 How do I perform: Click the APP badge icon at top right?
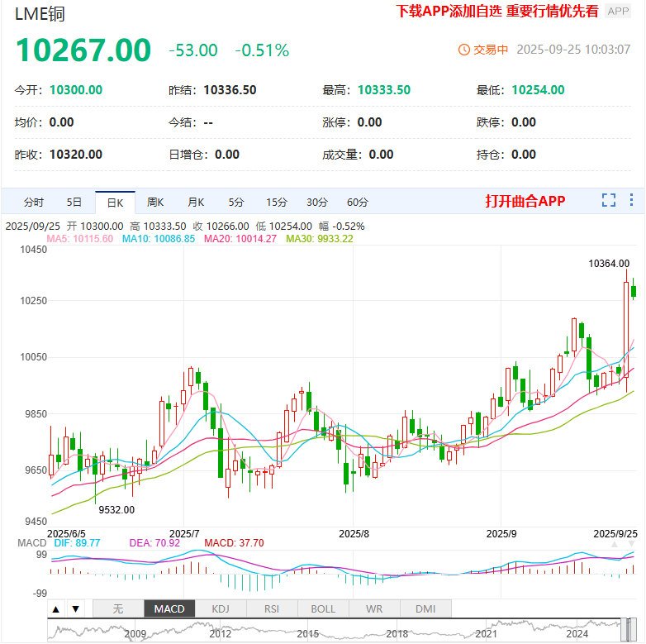(x=618, y=11)
